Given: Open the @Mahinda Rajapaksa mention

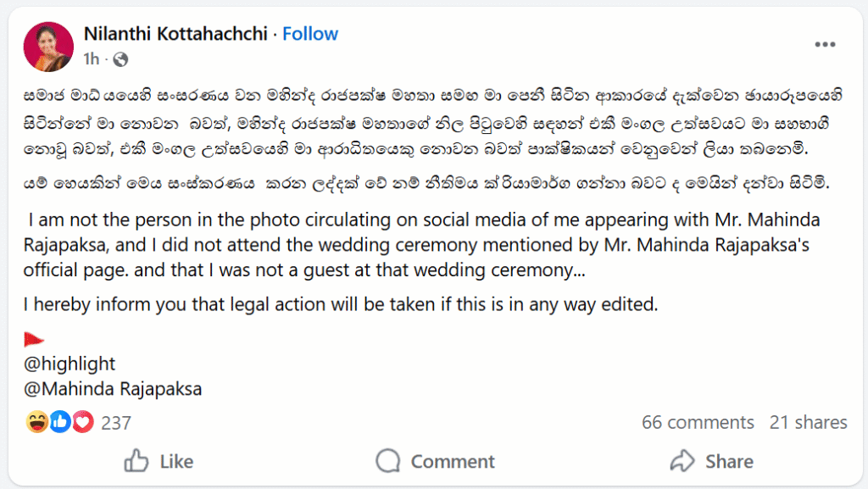Looking at the screenshot, I should [113, 390].
